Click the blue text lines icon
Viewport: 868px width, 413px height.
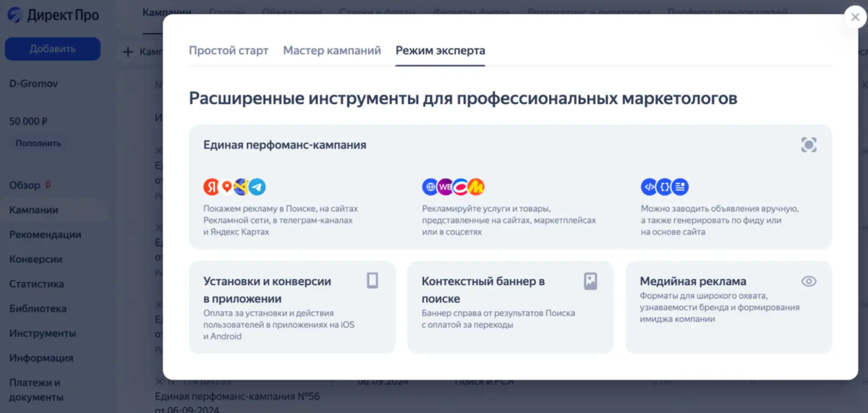[680, 187]
